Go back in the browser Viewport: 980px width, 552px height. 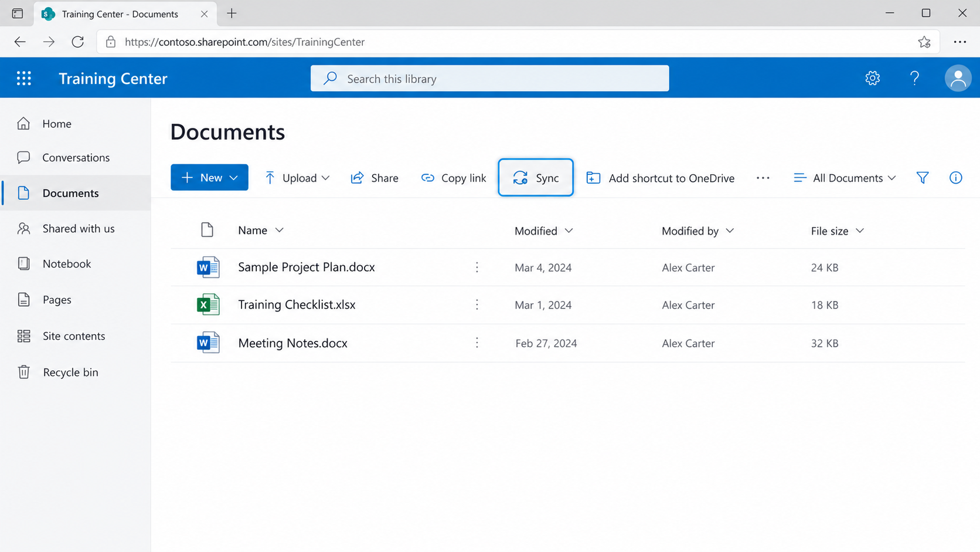click(x=20, y=42)
